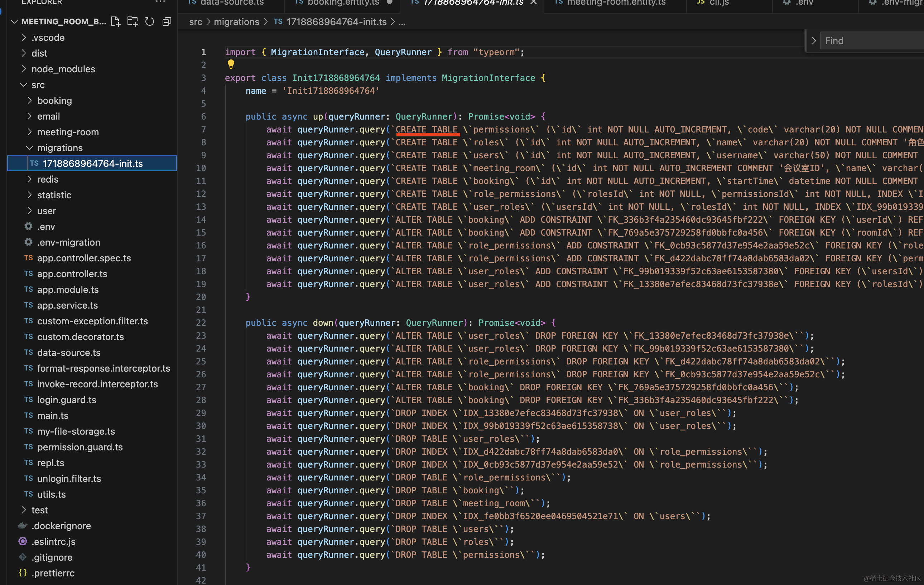The image size is (924, 585).
Task: Refresh the explorer file tree
Action: pyautogui.click(x=150, y=21)
